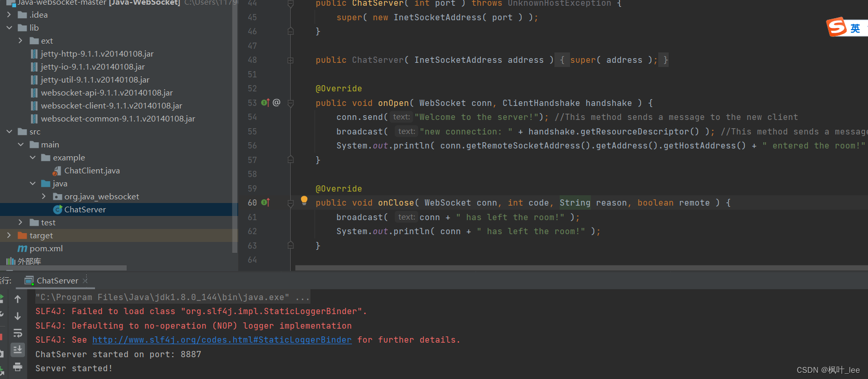Click the ChatClient.java file icon

(x=57, y=170)
